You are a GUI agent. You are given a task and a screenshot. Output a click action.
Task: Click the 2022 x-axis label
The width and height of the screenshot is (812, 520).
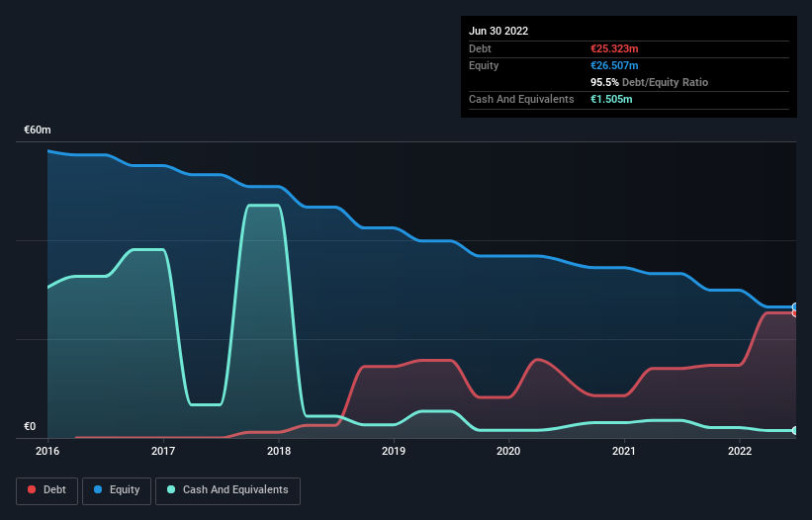(x=740, y=451)
